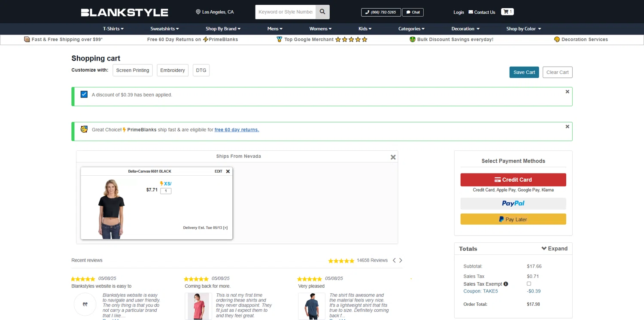Click the Bella+Canvas crop tee product image
644x320 pixels.
pos(112,209)
